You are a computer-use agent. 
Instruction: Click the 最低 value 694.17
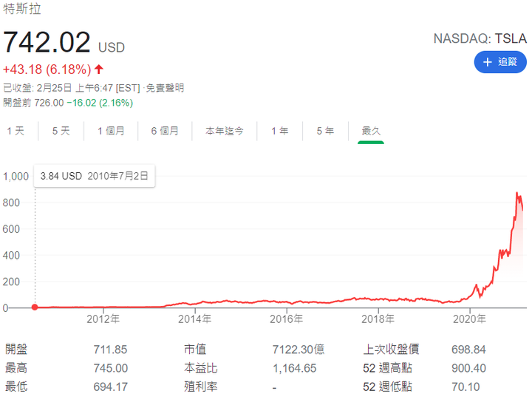(x=111, y=387)
